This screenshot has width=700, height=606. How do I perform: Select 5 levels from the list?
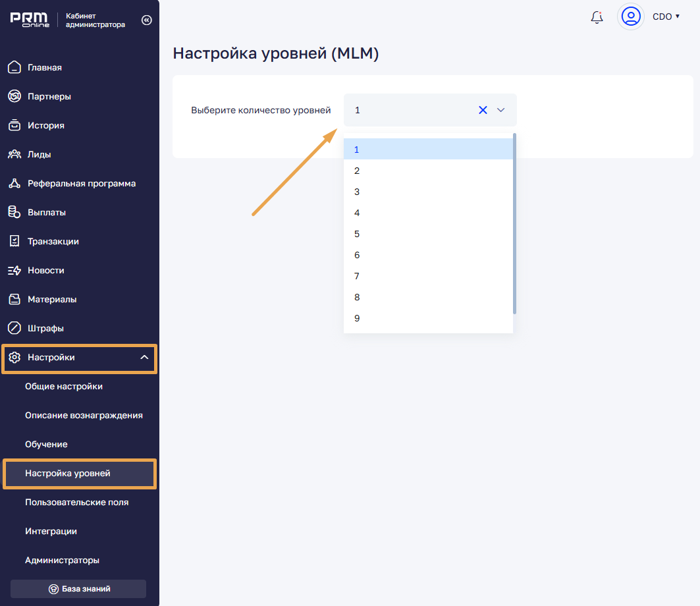coord(357,234)
